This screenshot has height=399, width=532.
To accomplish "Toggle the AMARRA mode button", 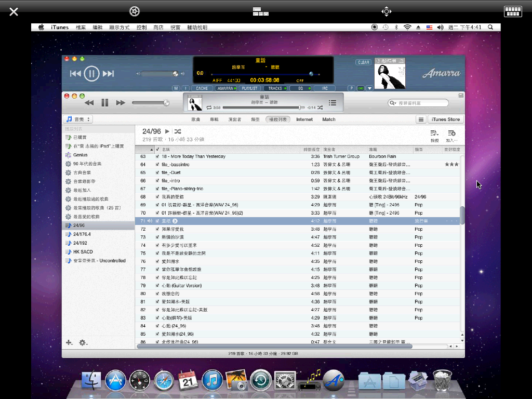I will (226, 88).
